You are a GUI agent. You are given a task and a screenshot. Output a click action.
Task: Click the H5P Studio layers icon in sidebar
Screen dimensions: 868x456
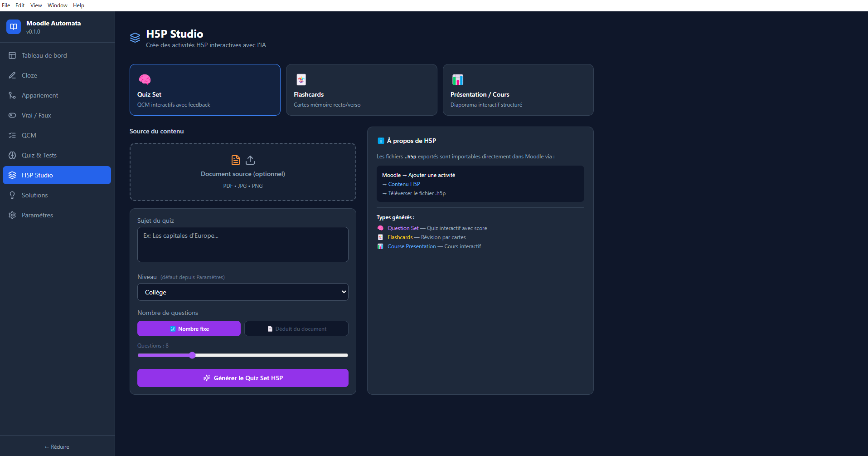click(x=12, y=175)
